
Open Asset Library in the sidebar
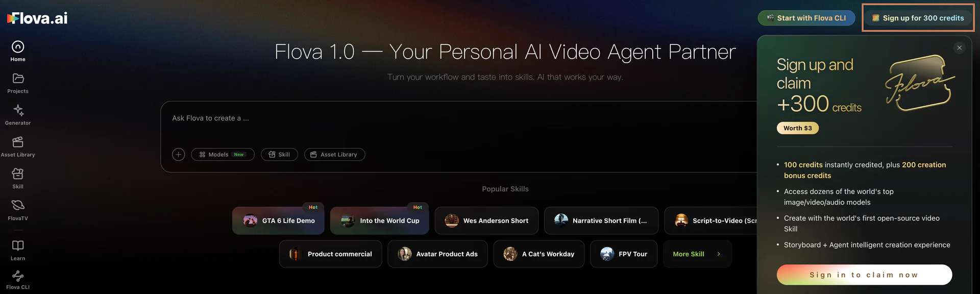coord(18,146)
